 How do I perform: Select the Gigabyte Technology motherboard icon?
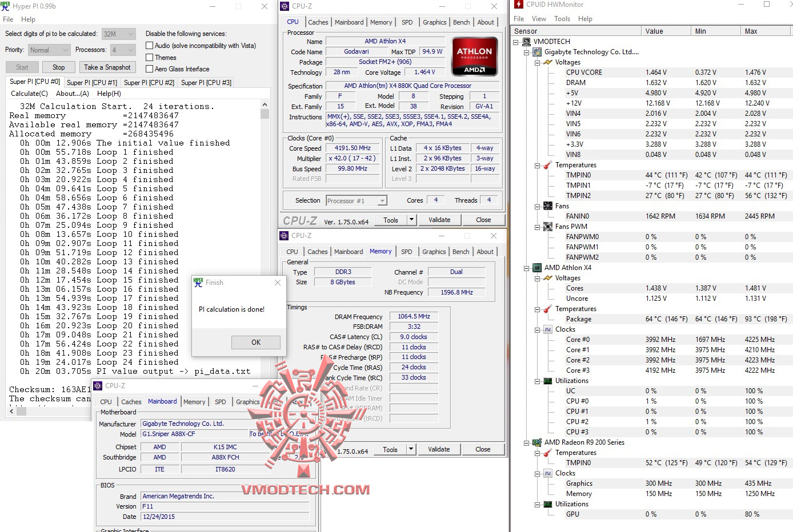(537, 52)
